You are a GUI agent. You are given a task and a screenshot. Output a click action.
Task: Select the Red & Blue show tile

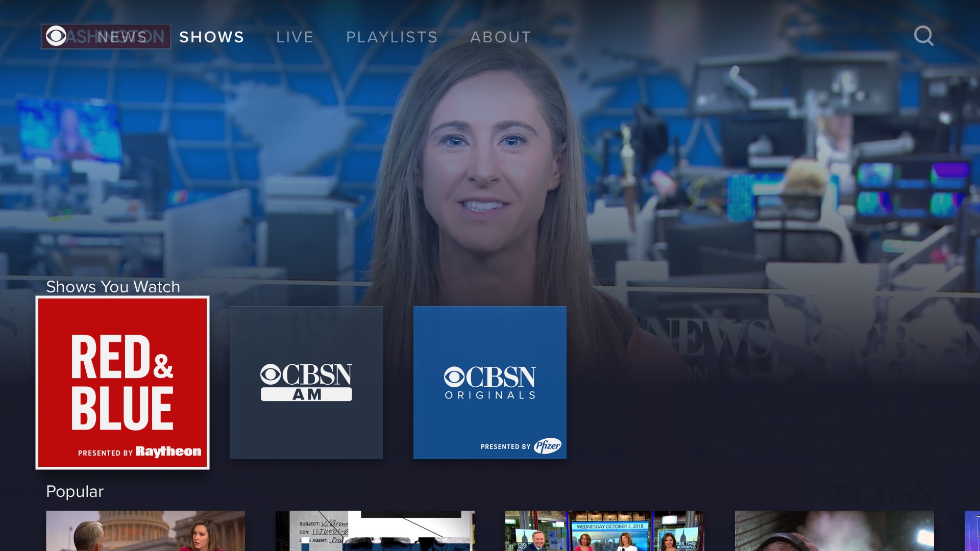122,383
